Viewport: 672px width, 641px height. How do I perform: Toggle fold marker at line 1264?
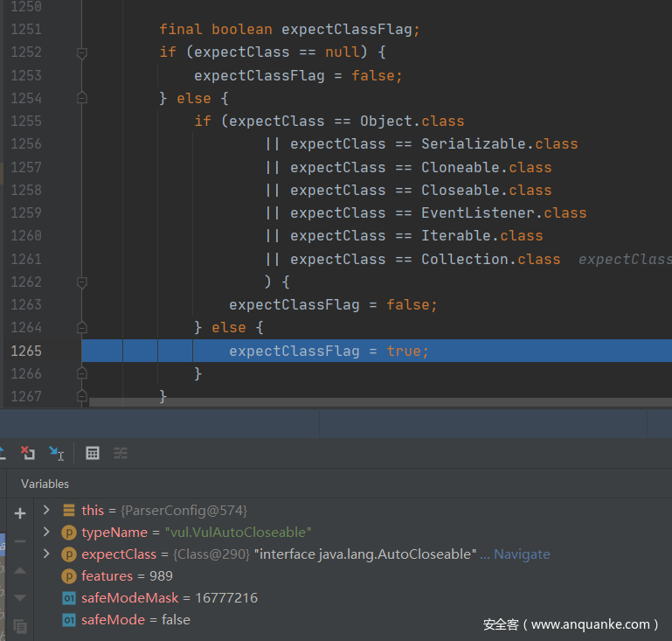tap(82, 328)
